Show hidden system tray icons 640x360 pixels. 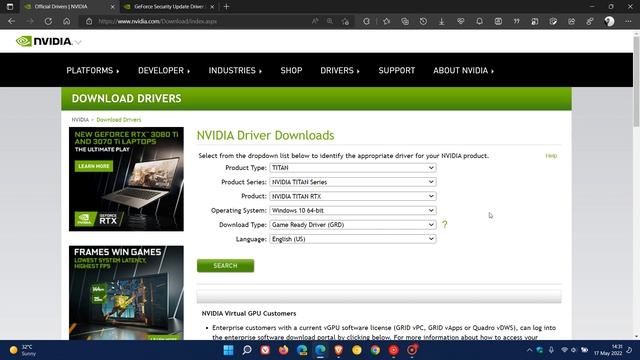coord(529,350)
